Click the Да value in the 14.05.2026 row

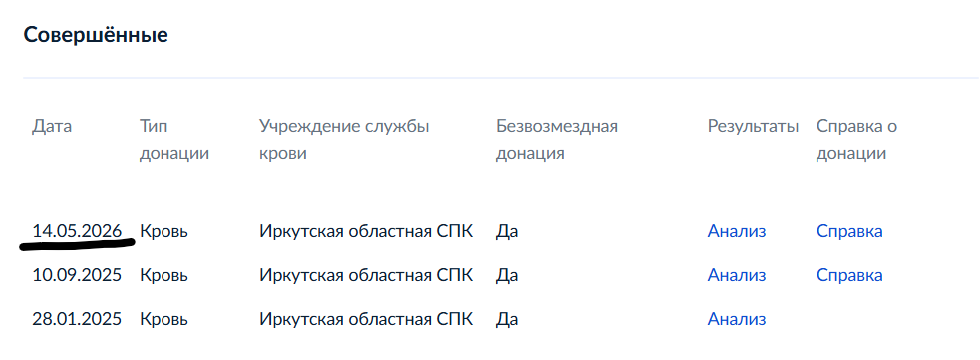pyautogui.click(x=507, y=232)
